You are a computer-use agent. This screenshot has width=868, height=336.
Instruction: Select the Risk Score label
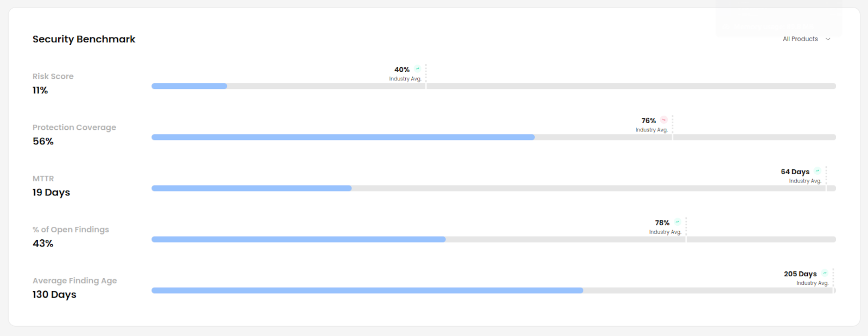[x=53, y=77]
